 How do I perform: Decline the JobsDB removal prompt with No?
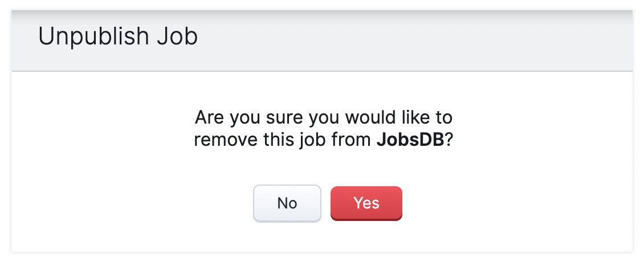coord(287,203)
